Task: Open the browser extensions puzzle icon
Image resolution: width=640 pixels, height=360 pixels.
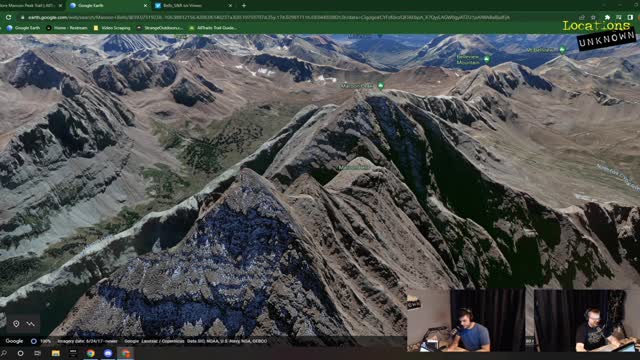Action: (x=607, y=18)
